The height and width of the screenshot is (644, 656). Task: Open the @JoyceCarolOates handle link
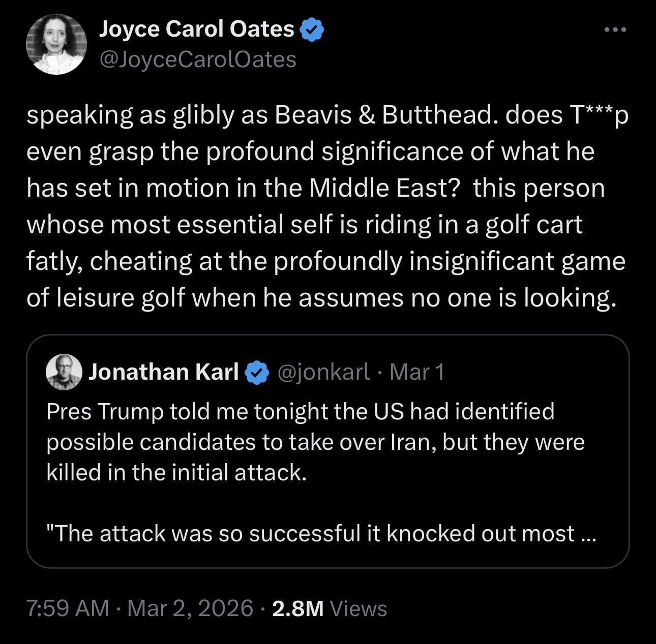(197, 59)
